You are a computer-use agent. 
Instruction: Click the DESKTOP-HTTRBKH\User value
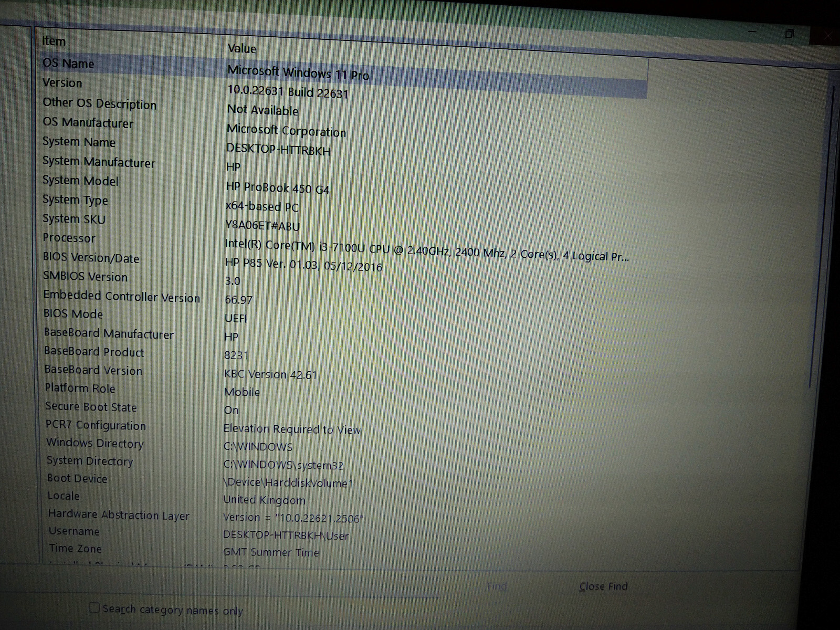coord(286,535)
